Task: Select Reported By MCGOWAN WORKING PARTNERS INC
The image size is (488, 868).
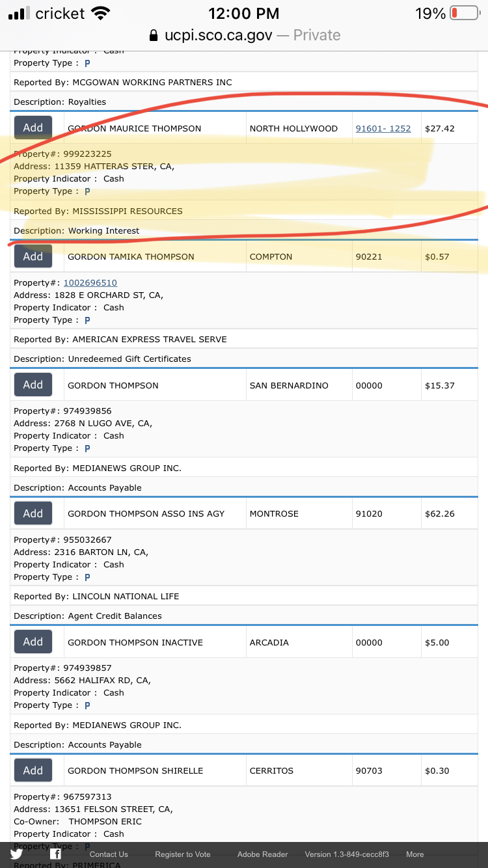Action: click(123, 82)
